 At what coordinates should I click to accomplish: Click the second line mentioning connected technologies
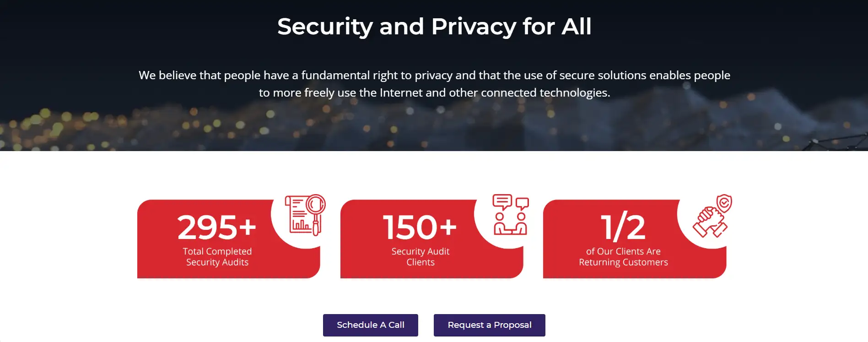click(x=434, y=93)
